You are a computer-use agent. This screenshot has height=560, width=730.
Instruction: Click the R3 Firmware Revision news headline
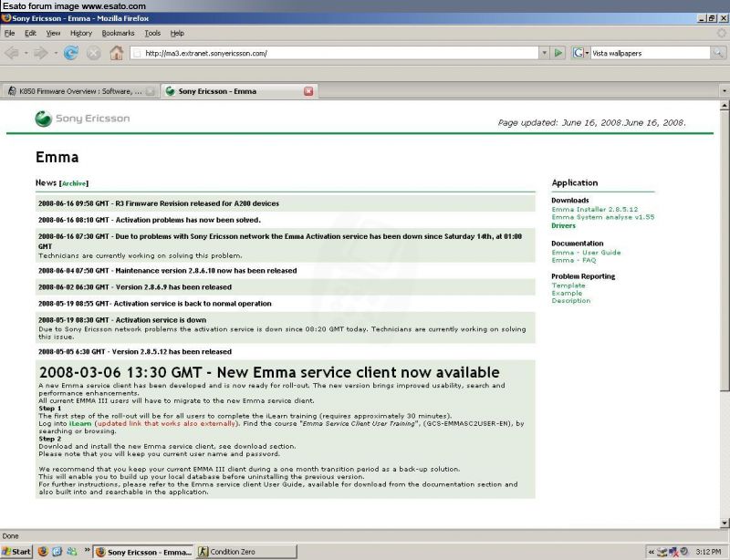tap(158, 203)
